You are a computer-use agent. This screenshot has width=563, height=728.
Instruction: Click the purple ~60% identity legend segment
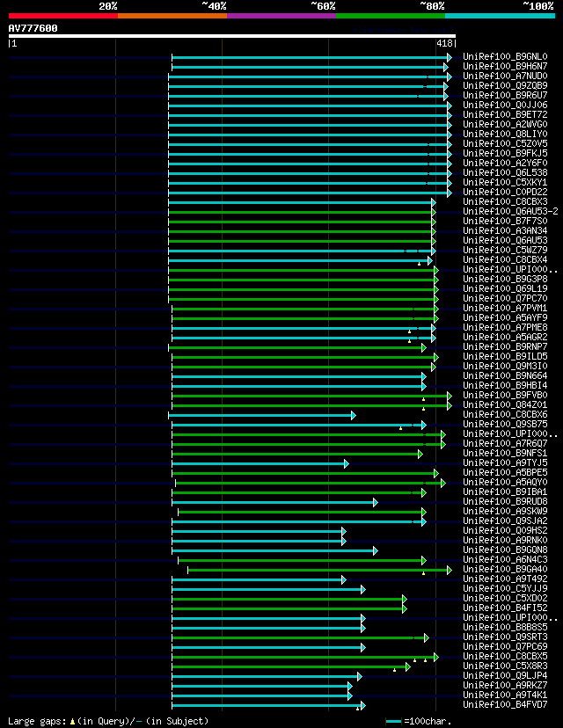point(281,16)
